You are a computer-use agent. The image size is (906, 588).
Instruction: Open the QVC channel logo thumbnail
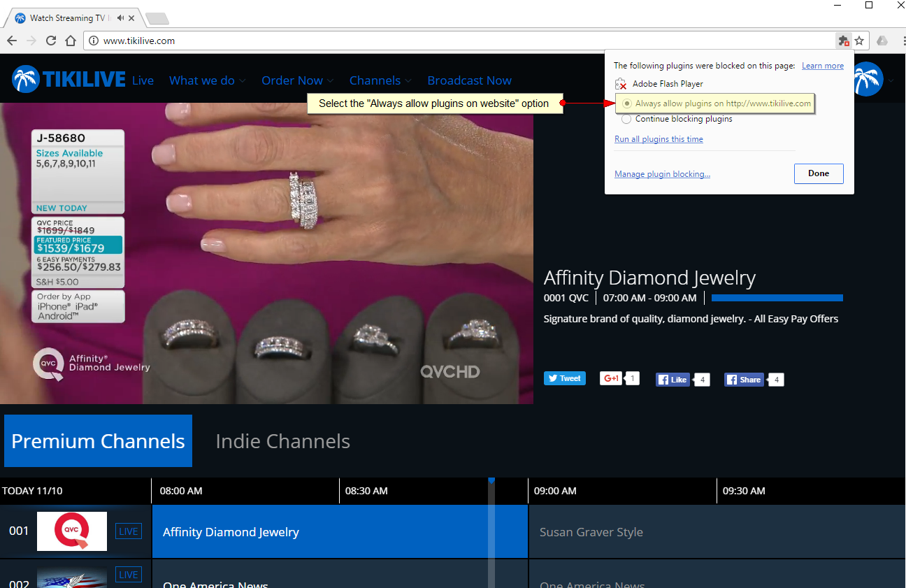click(71, 531)
